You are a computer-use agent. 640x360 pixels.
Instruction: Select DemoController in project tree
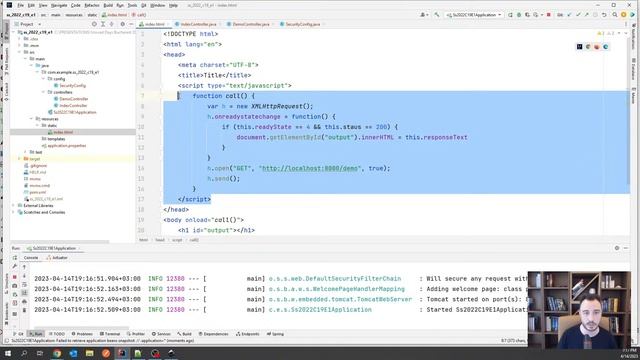73,99
